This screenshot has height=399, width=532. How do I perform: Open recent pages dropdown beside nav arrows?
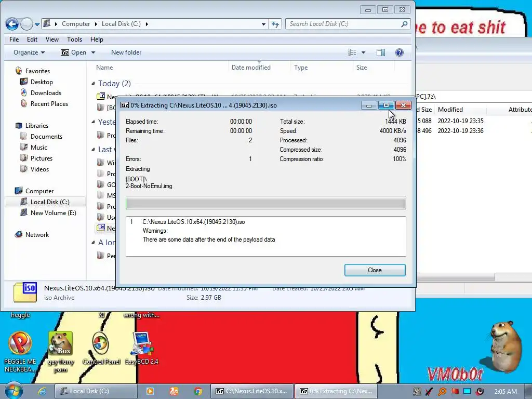(x=37, y=24)
